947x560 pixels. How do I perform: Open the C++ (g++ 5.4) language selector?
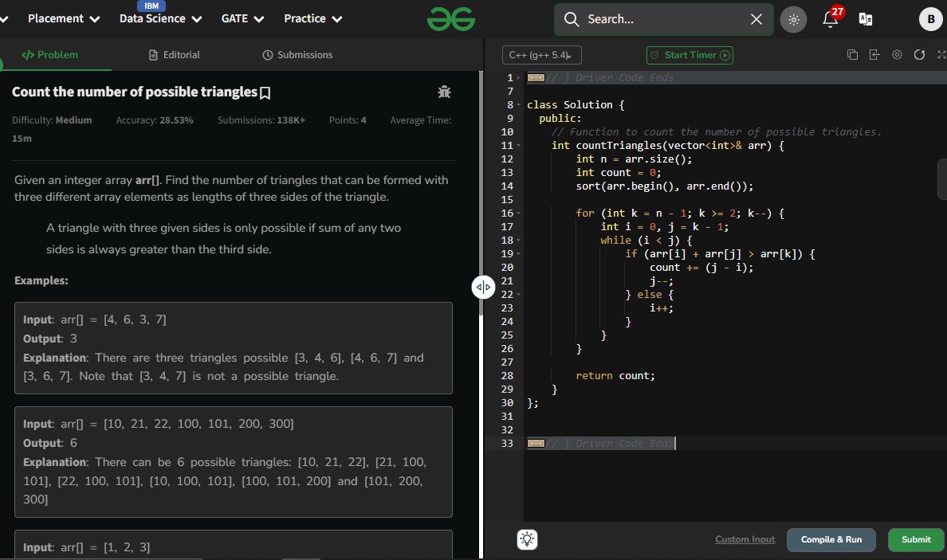[x=542, y=55]
